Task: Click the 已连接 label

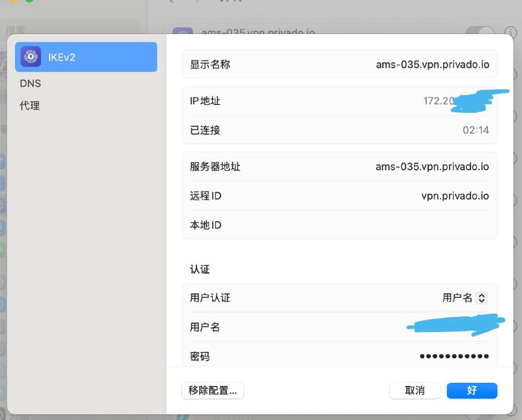Action: click(x=205, y=130)
